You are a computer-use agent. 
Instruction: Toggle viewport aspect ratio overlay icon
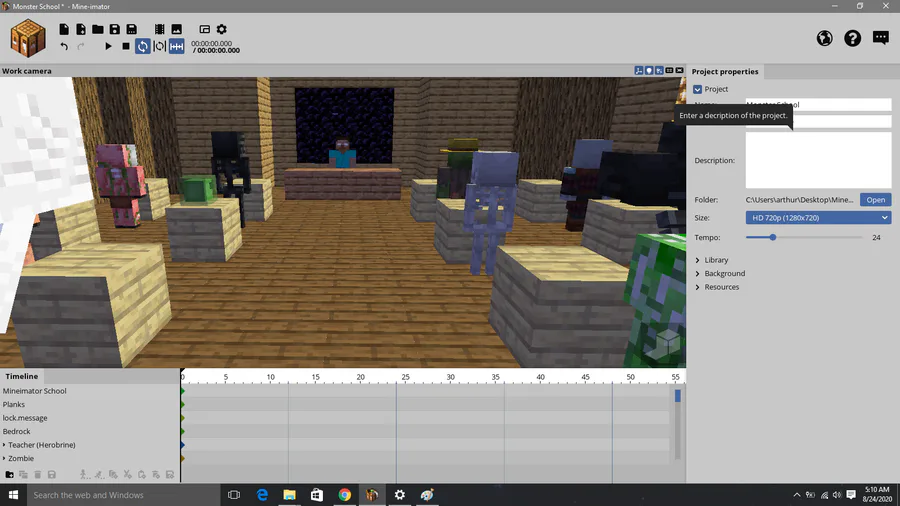[x=680, y=70]
